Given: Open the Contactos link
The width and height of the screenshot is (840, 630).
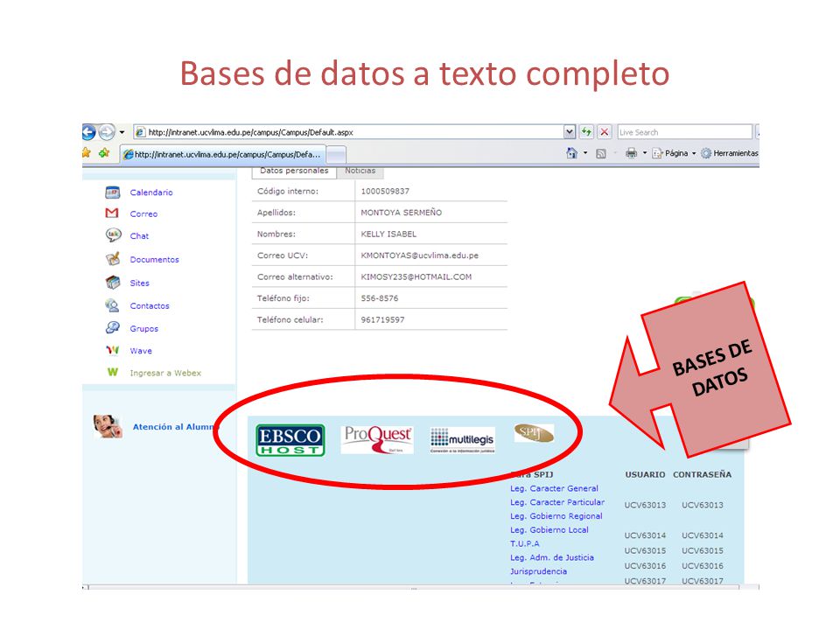Looking at the screenshot, I should pyautogui.click(x=150, y=306).
